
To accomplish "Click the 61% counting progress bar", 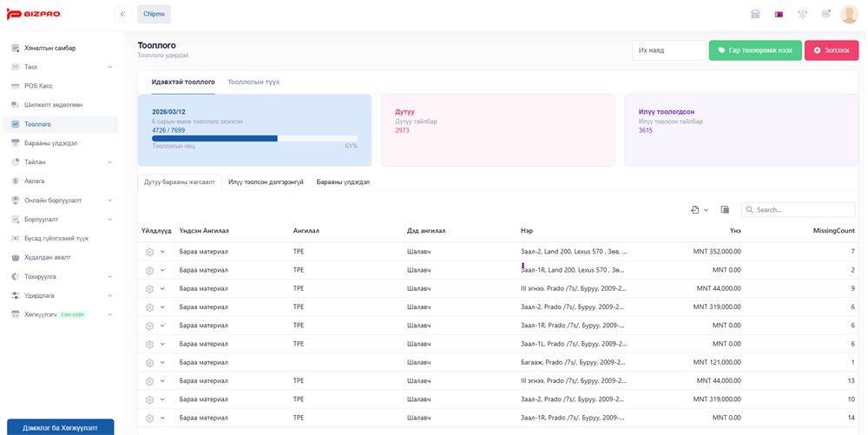I will point(254,138).
